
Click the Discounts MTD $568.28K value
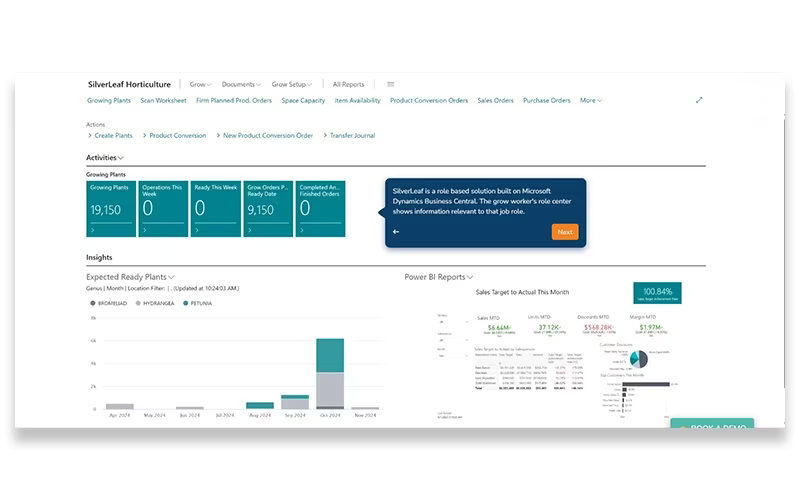coord(598,327)
